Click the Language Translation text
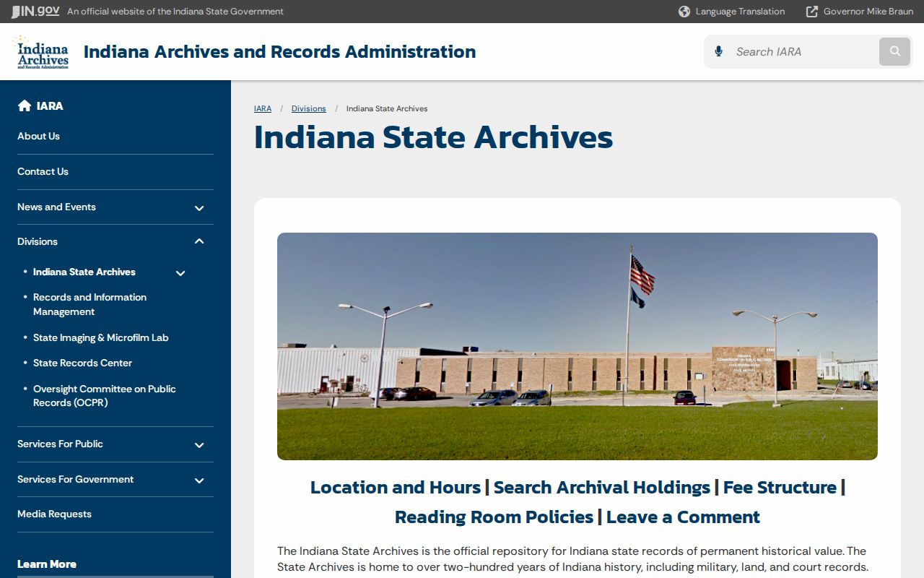 740,12
